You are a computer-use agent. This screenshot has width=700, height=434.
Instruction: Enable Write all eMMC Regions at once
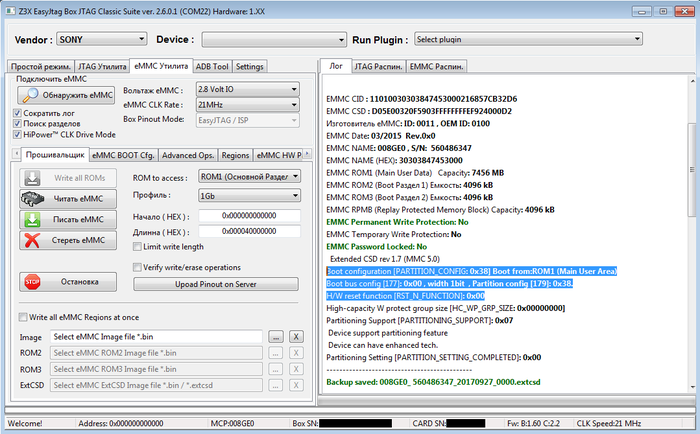click(24, 317)
